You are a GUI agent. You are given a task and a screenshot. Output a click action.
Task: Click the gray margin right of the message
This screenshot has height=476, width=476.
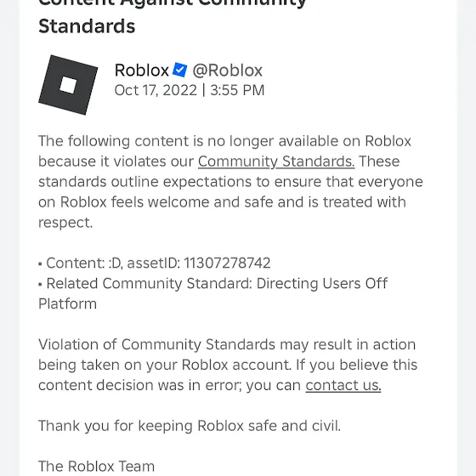pos(467,238)
